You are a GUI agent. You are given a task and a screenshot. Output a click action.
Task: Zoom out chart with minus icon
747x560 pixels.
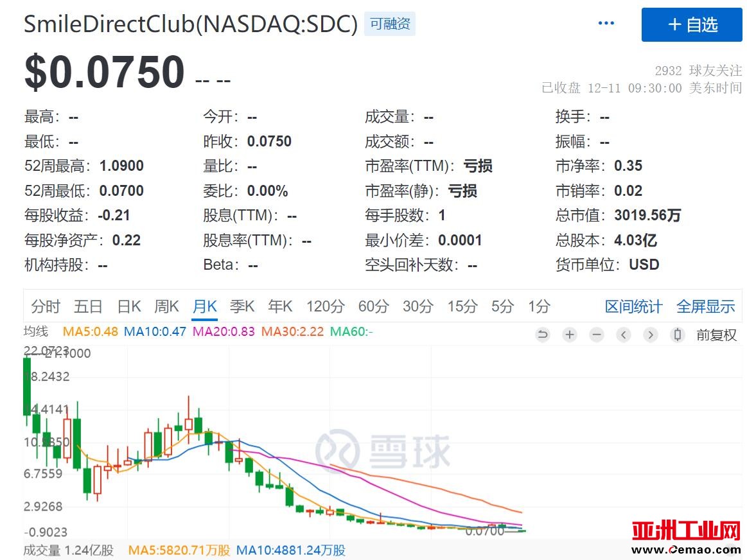coord(596,335)
